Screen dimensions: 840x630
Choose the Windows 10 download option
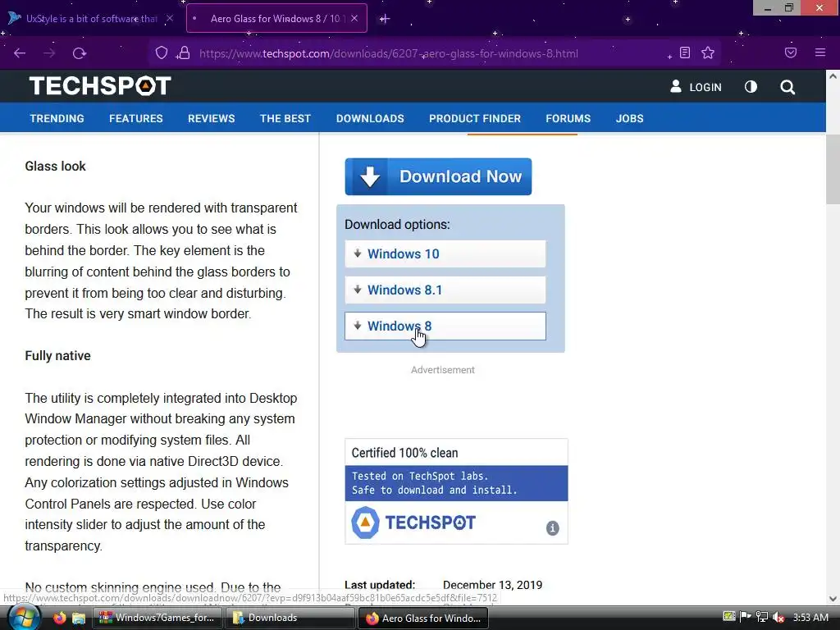pos(445,254)
